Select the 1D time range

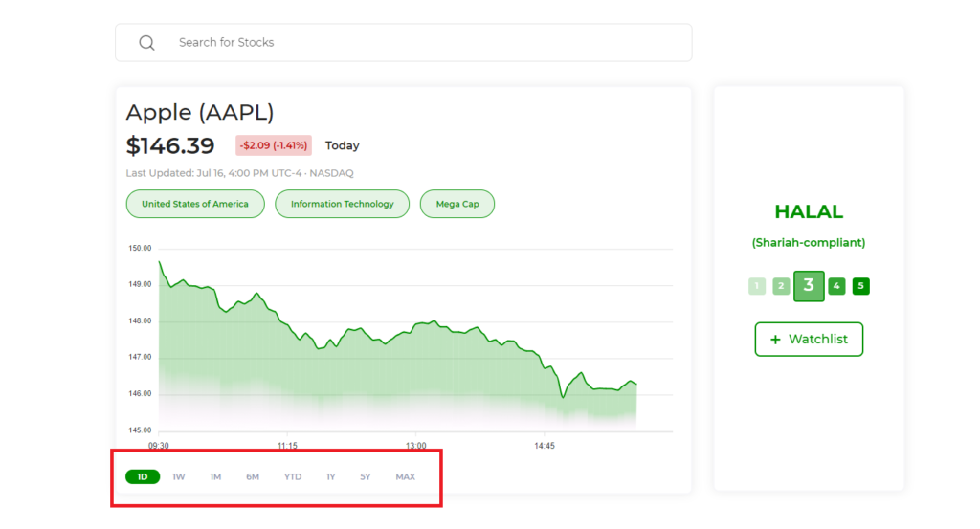[x=143, y=476]
